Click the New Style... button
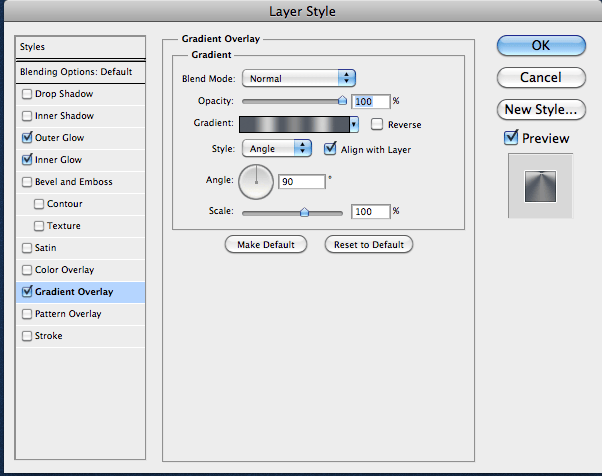 click(x=541, y=109)
